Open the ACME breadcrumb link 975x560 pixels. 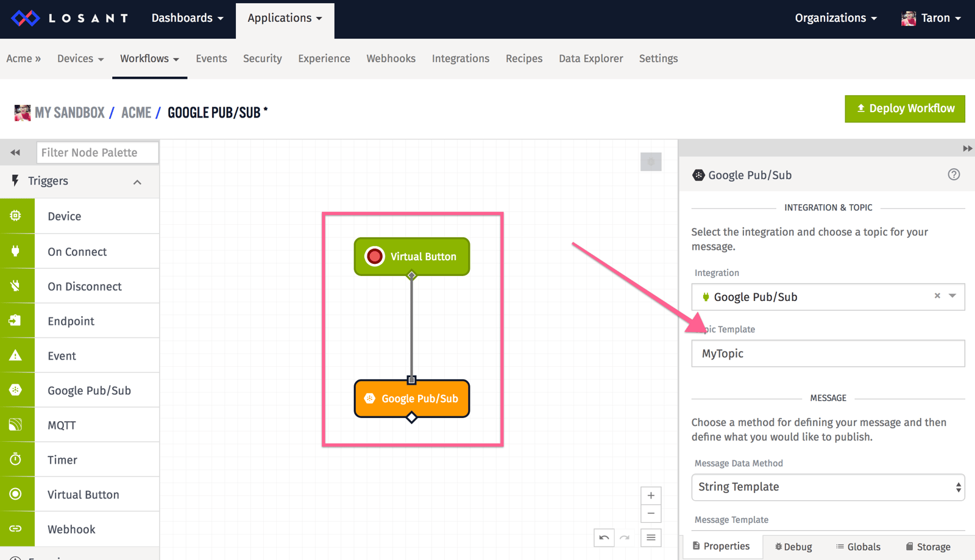tap(135, 112)
